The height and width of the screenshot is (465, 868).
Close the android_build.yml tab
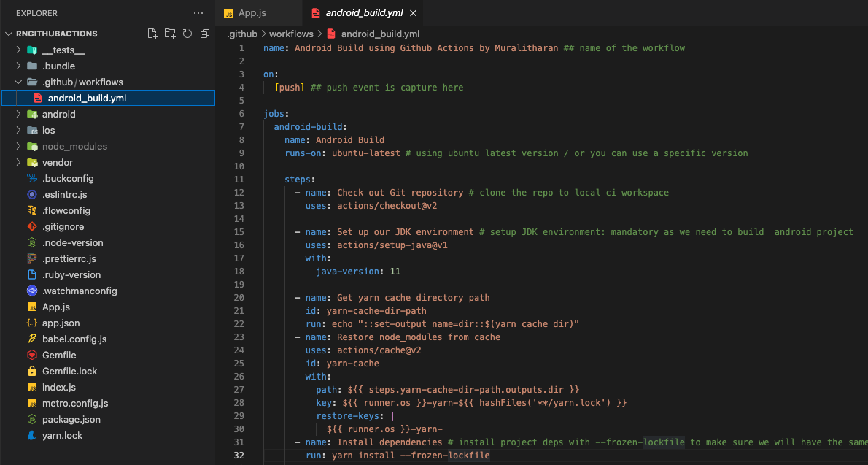(x=413, y=13)
